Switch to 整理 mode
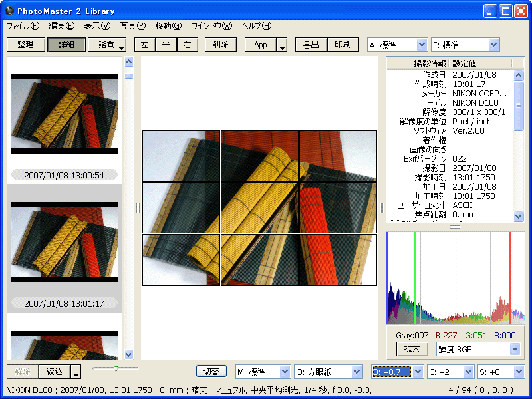Screen dimensions: 532x399 click(26, 45)
